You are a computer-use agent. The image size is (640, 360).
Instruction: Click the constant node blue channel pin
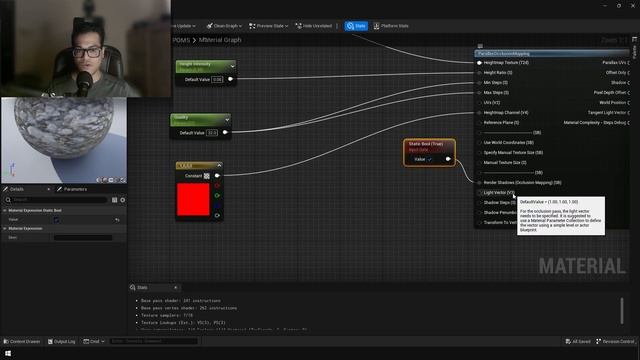point(217,205)
